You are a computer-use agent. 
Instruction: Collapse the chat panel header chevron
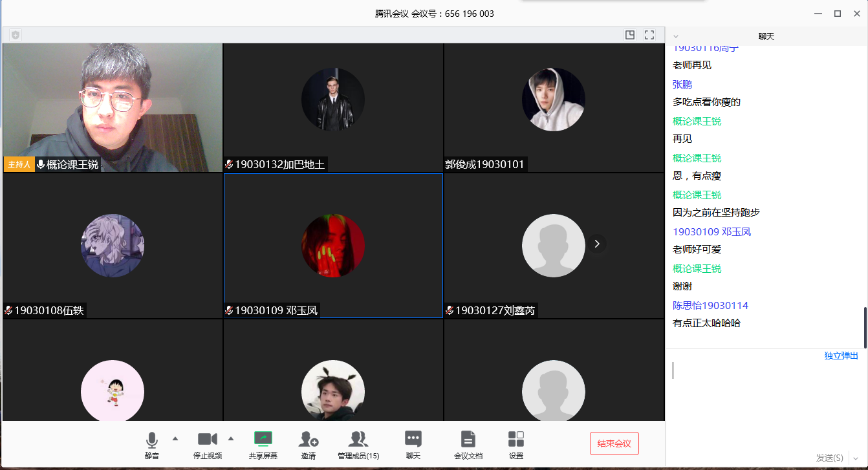click(x=676, y=37)
